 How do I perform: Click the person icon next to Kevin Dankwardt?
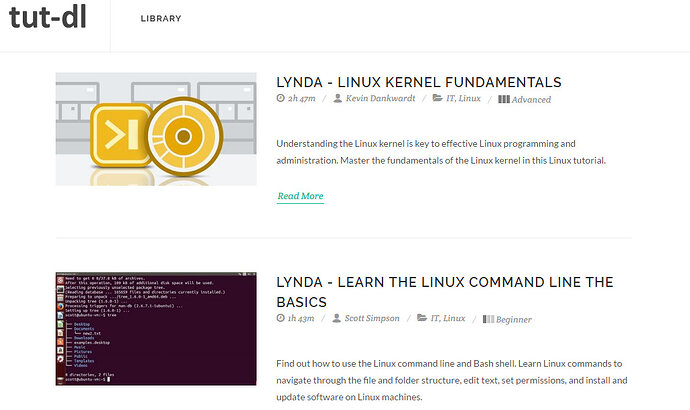point(337,100)
